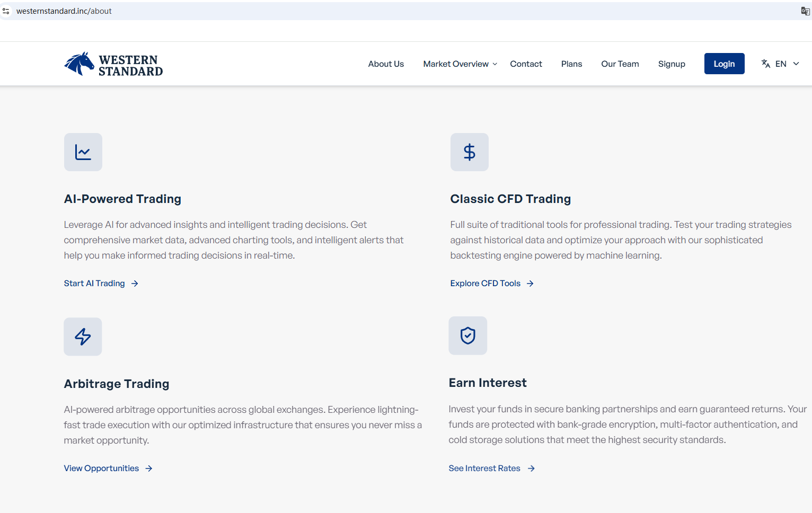Follow the Explore CFD Tools link
Image resolution: width=812 pixels, height=513 pixels.
pos(486,284)
